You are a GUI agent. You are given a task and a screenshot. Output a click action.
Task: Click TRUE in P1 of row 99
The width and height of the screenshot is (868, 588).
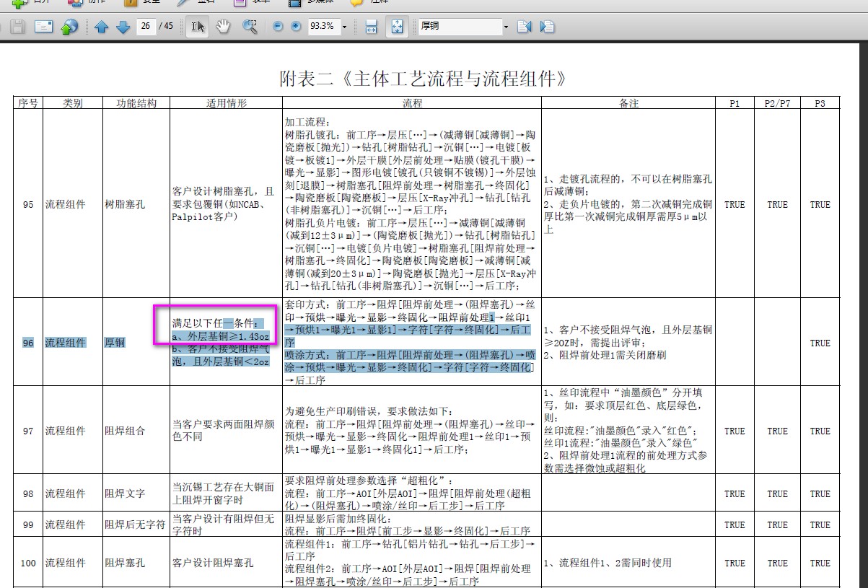[x=735, y=525]
